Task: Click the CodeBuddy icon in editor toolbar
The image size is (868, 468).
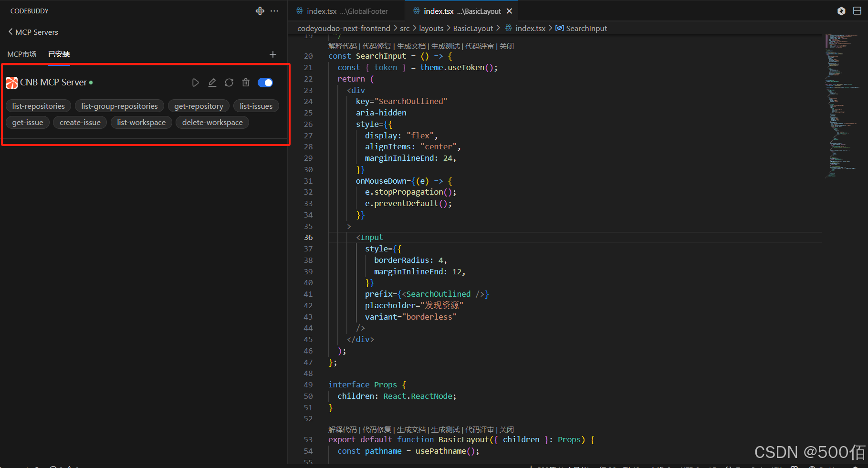Action: [x=841, y=11]
